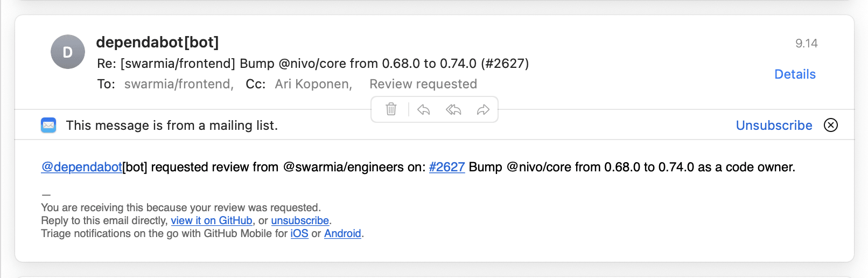Click the blue mailing list envelope icon
Image resolution: width=868 pixels, height=278 pixels.
click(48, 125)
